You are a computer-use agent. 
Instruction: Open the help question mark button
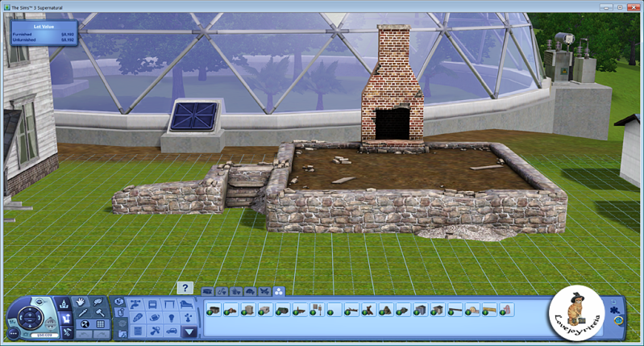pos(185,288)
